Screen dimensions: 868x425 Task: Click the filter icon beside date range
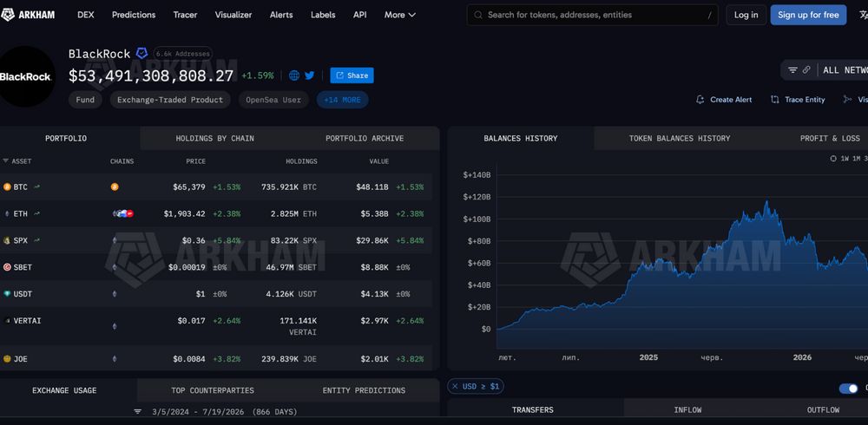138,412
